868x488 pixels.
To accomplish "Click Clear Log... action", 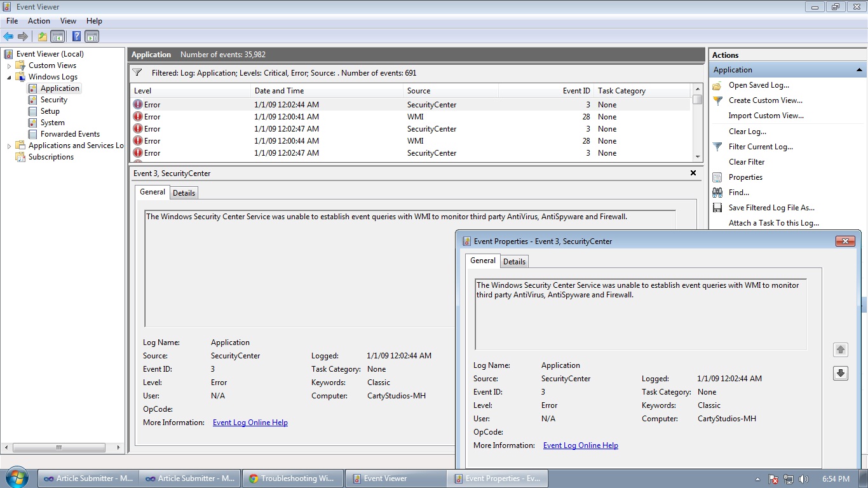I will pos(747,132).
